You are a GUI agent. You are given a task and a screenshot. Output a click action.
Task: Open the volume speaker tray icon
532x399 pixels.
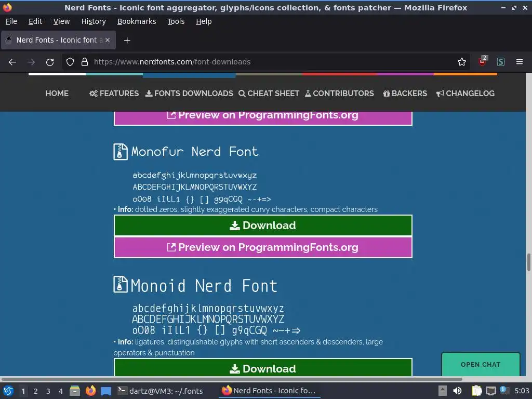click(x=457, y=391)
